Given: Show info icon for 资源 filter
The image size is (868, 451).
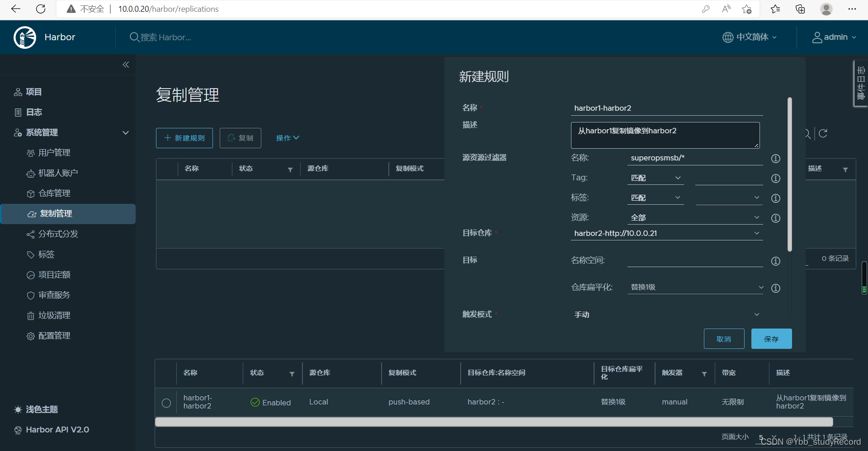Looking at the screenshot, I should [x=776, y=218].
